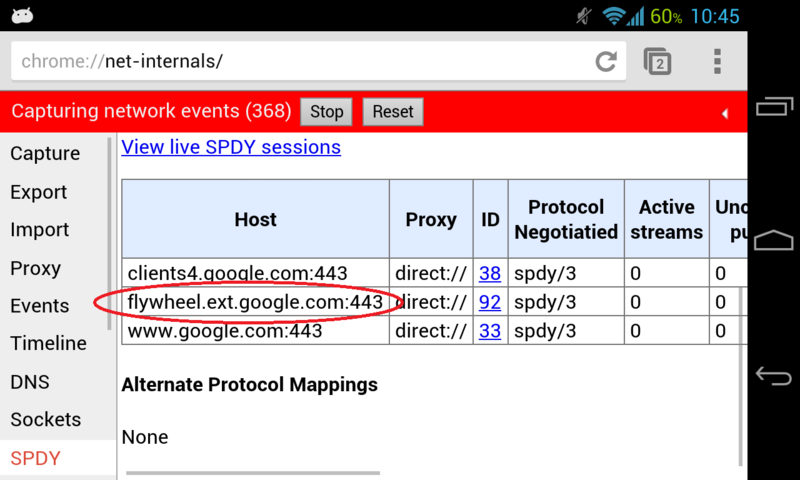Screen dimensions: 800x480
Task: Click the horizontal scrollbar below the content
Action: tap(253, 473)
